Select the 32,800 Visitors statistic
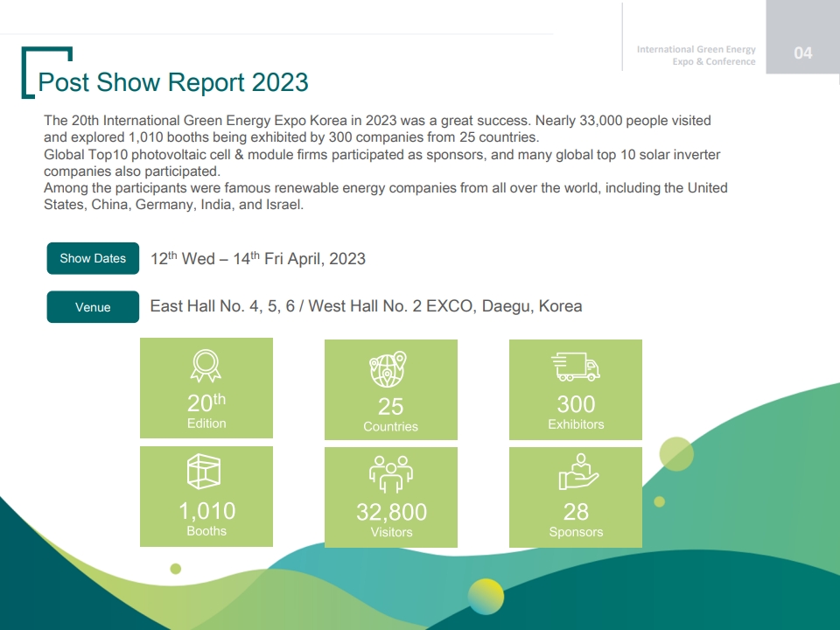840x630 pixels. [391, 519]
